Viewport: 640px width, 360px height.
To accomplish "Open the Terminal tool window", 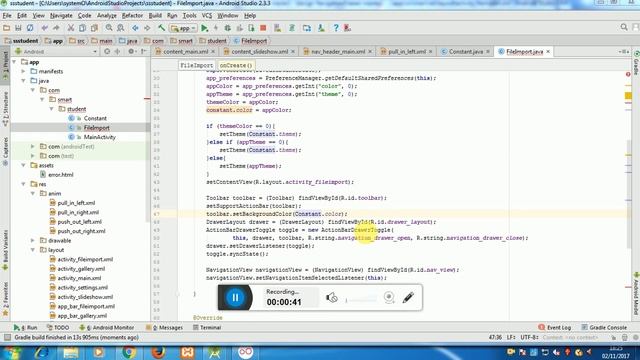I will (207, 327).
